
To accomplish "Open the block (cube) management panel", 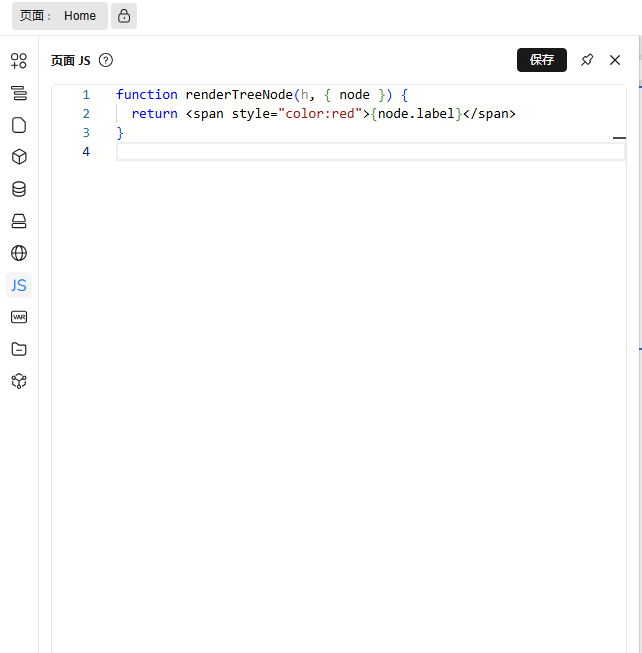I will tap(19, 157).
